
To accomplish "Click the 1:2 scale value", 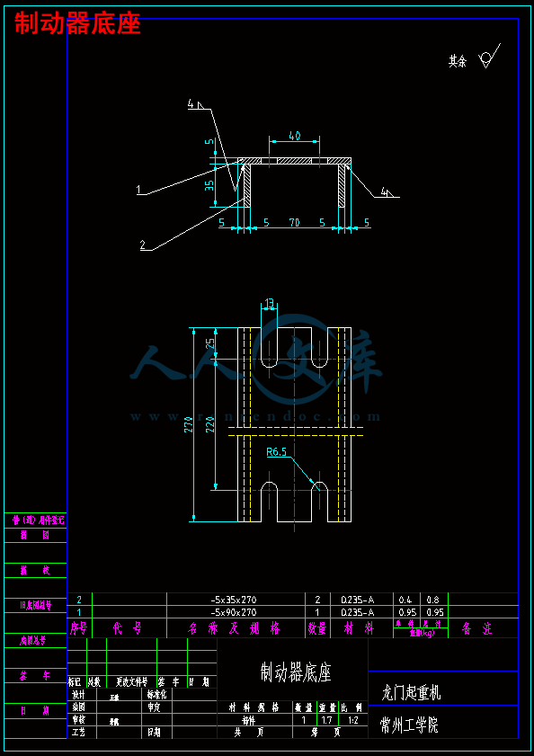I will coord(353,720).
